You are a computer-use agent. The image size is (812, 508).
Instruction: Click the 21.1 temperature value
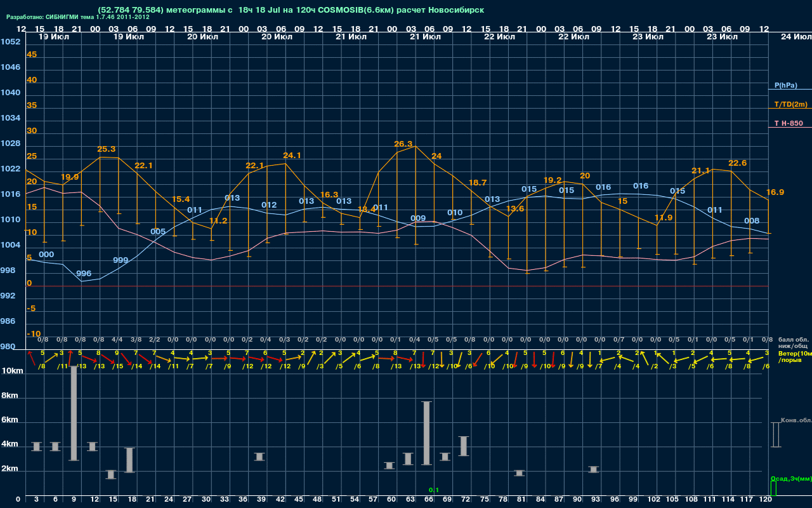[x=700, y=171]
